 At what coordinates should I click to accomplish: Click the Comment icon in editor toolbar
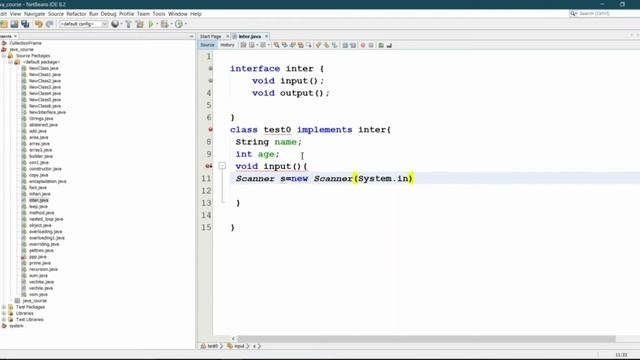381,45
